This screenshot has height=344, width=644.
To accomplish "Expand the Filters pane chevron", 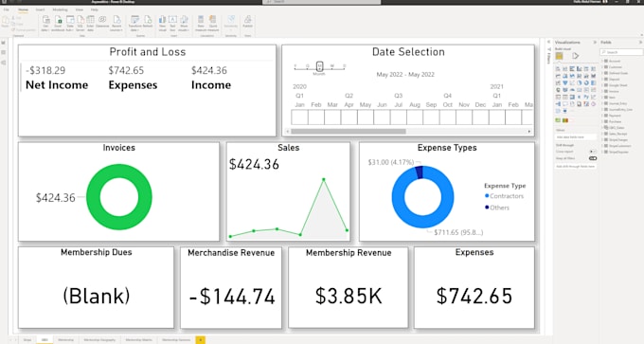I will point(548,42).
